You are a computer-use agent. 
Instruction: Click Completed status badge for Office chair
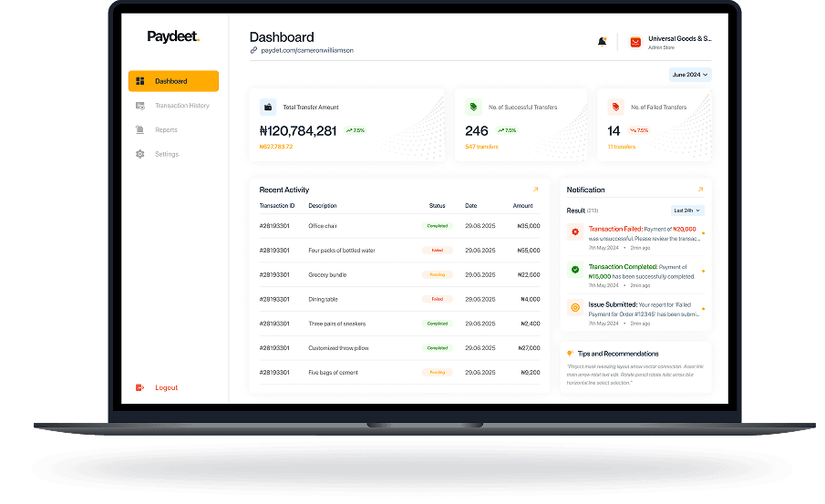pos(438,226)
